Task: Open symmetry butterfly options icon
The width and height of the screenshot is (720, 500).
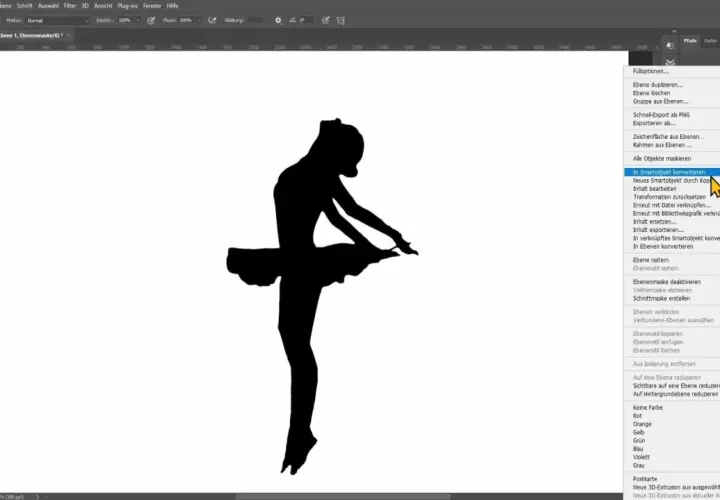Action: point(340,21)
